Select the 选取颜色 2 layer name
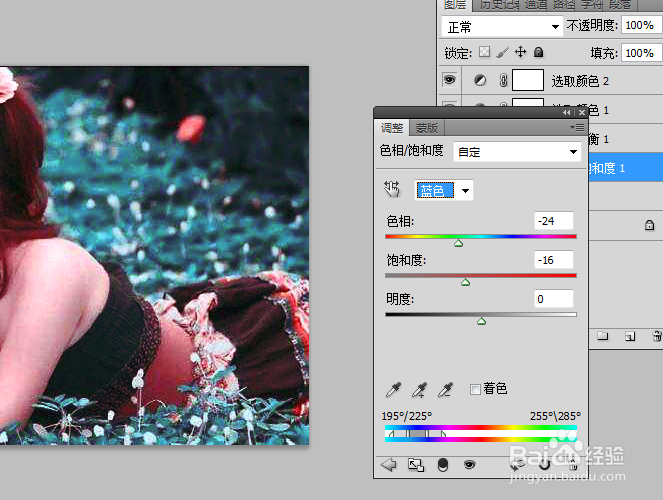 tap(580, 81)
